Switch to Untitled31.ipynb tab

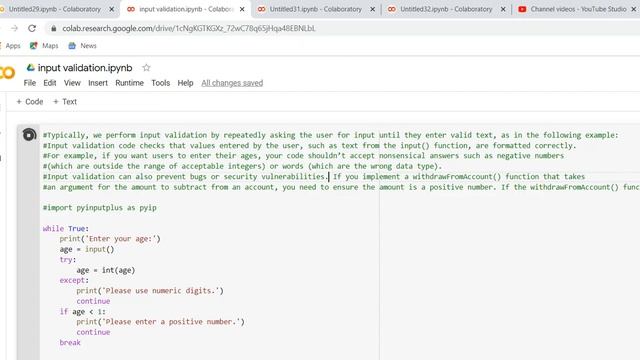pyautogui.click(x=316, y=9)
